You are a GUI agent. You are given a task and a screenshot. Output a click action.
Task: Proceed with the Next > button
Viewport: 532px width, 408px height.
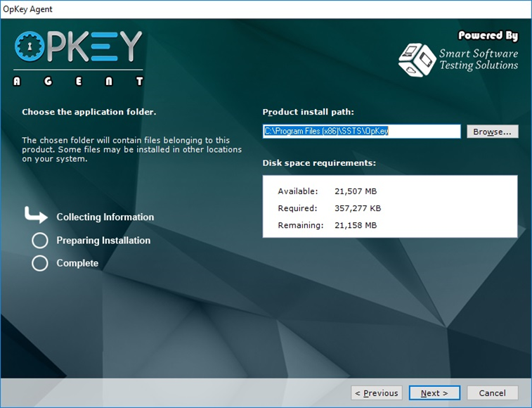[x=434, y=393]
